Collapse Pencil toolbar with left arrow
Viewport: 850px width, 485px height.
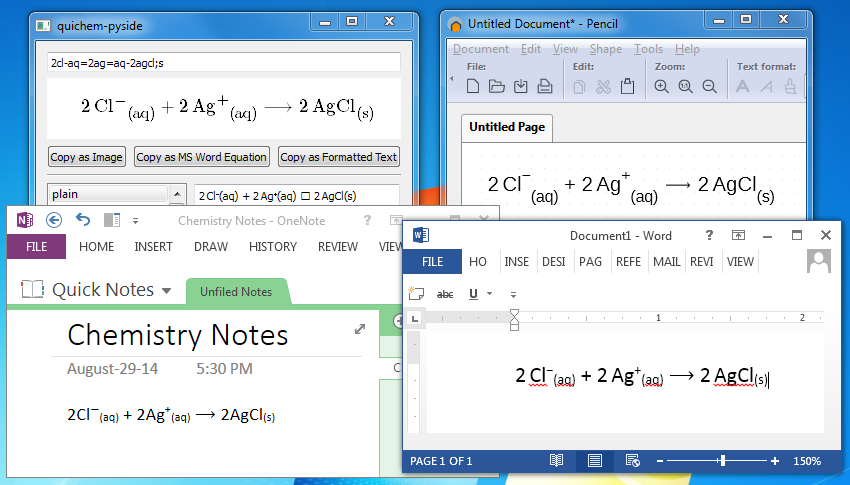(452, 79)
